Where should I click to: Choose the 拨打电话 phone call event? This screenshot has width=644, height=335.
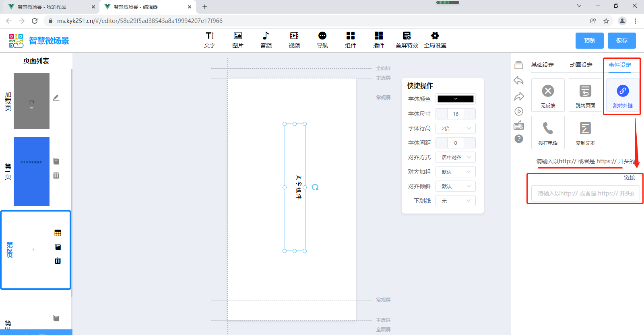coord(548,133)
